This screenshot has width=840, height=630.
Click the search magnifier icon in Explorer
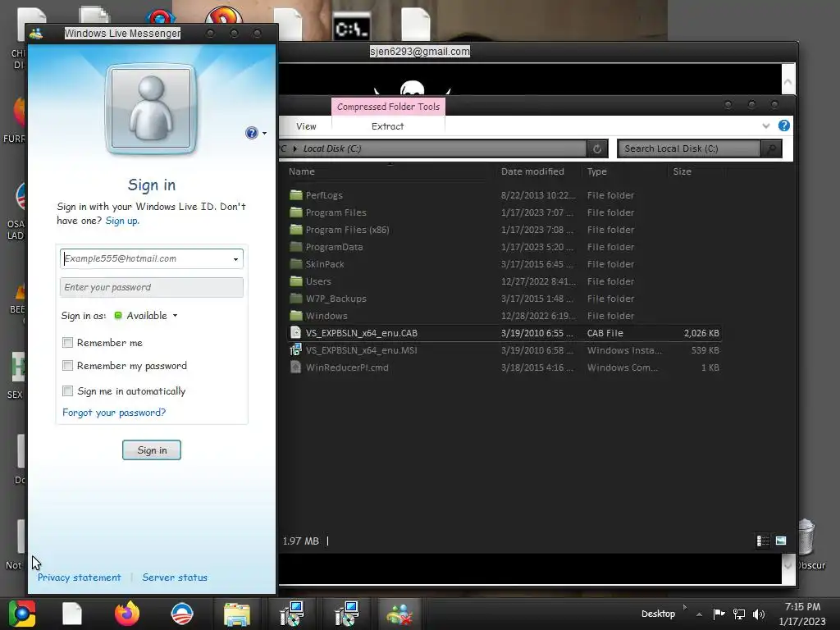coord(771,148)
